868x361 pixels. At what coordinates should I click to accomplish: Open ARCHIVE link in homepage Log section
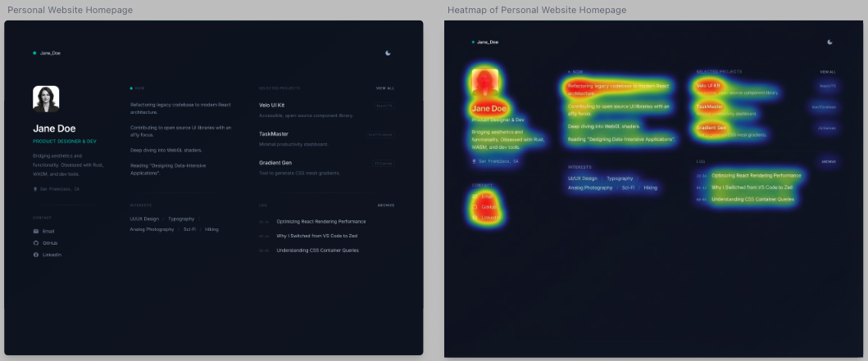point(386,205)
